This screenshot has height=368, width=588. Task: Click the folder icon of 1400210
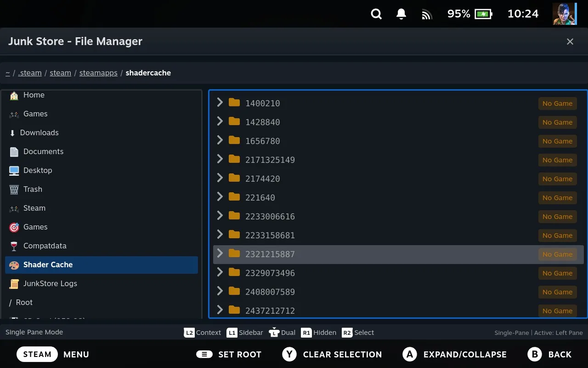[234, 103]
